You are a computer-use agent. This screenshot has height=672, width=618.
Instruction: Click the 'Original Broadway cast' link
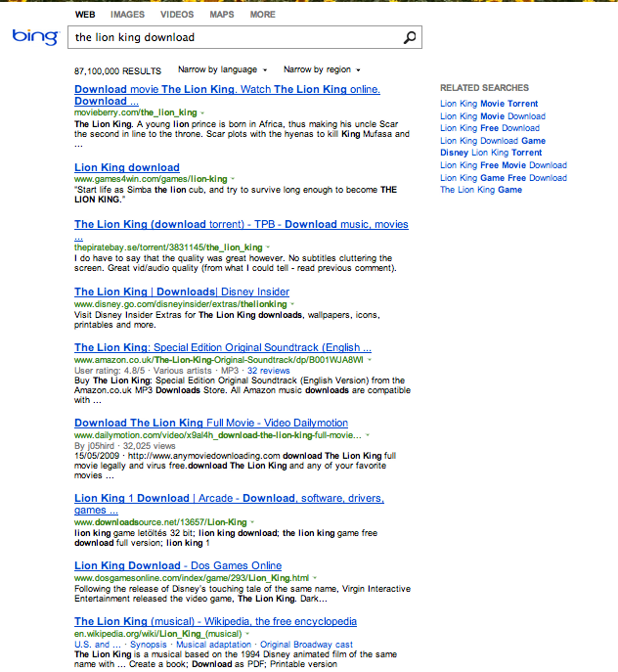(306, 645)
